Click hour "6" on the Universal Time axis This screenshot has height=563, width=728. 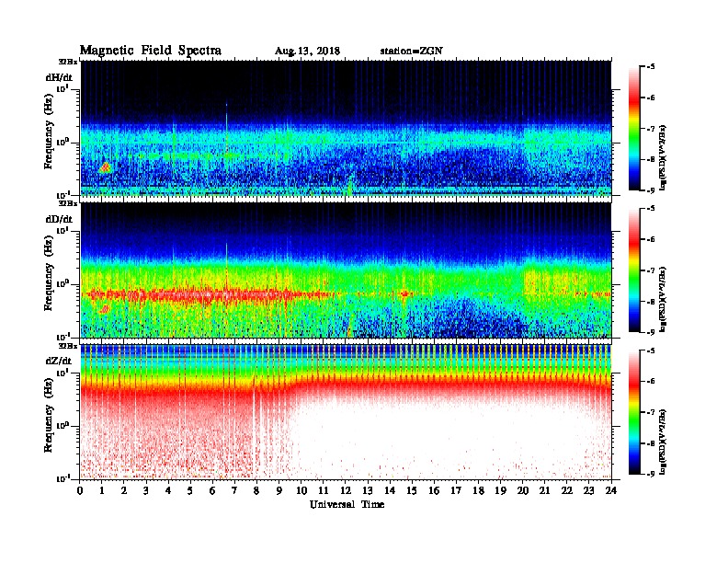212,490
